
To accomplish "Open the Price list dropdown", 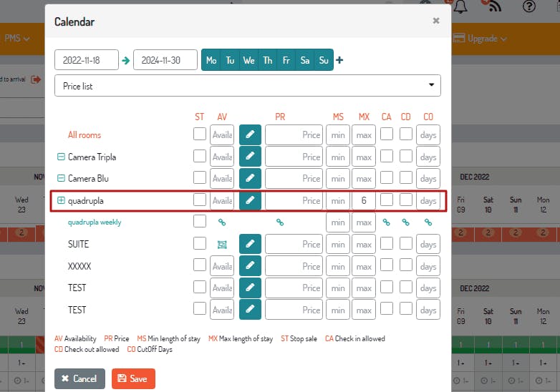I will (248, 86).
